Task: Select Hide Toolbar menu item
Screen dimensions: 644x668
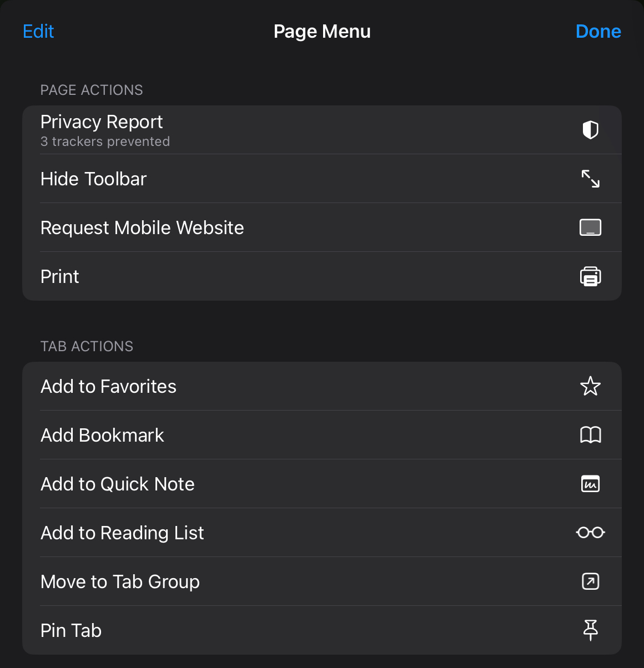Action: point(322,179)
